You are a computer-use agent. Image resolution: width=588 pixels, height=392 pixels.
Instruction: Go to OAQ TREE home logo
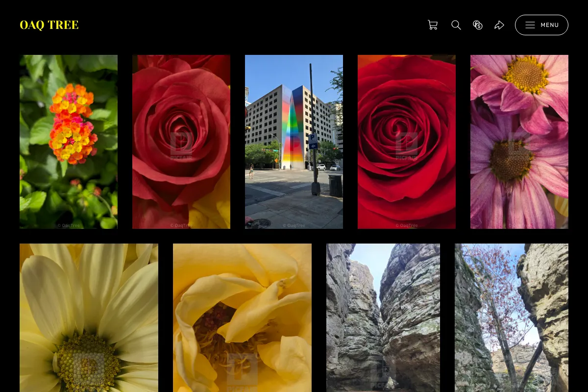[49, 25]
